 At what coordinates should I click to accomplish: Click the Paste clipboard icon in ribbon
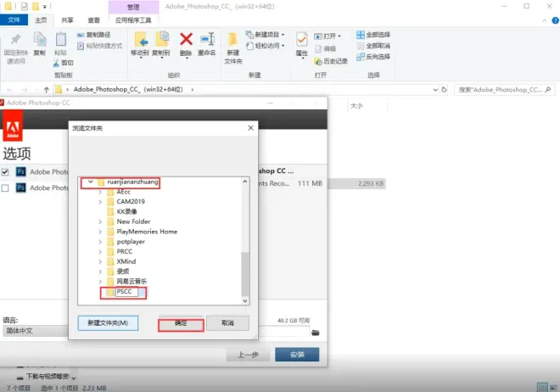click(61, 39)
